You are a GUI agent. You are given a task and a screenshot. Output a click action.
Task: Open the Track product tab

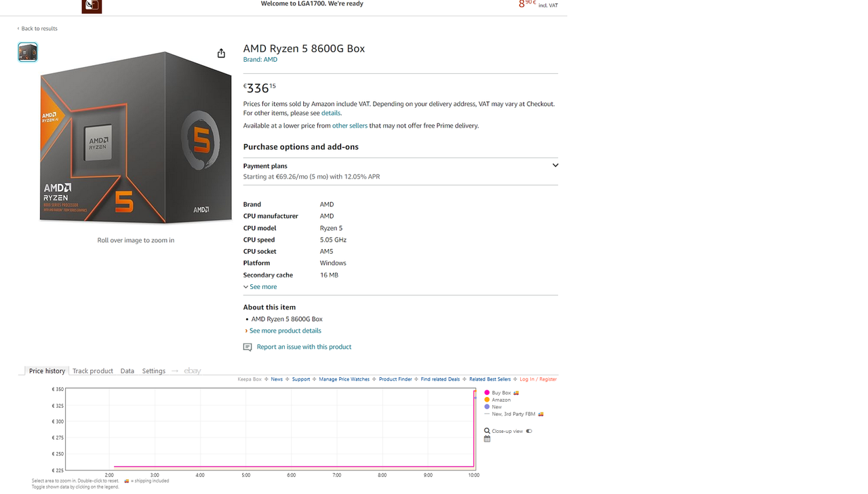pyautogui.click(x=93, y=371)
